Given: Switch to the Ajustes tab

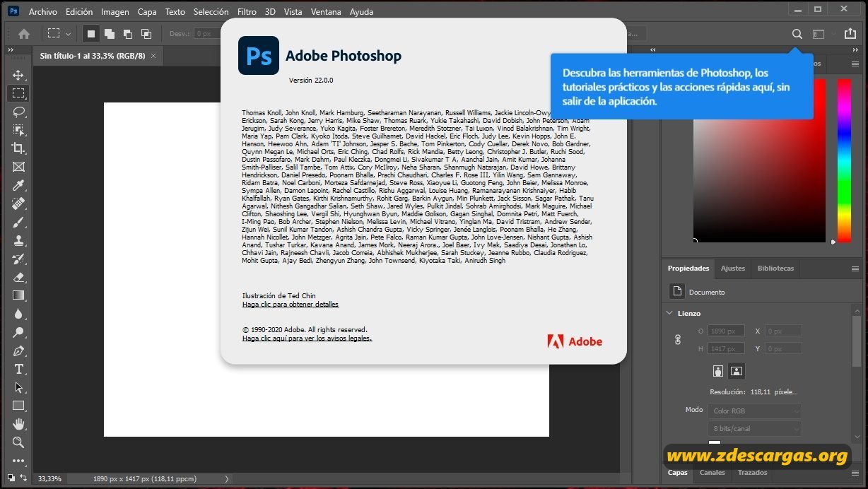Looking at the screenshot, I should click(x=733, y=269).
